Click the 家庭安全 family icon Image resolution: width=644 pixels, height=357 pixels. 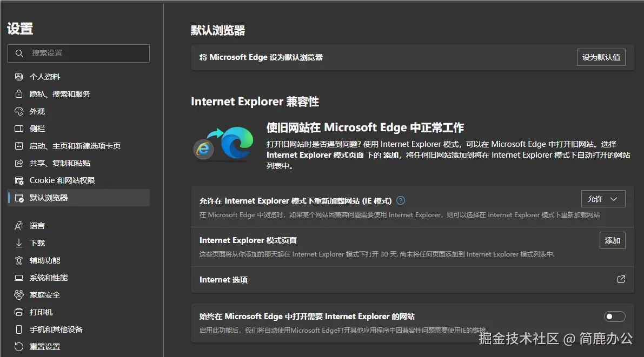pyautogui.click(x=19, y=295)
